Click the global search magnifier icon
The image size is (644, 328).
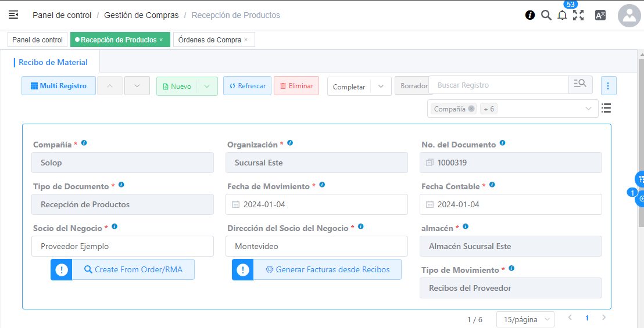(546, 15)
